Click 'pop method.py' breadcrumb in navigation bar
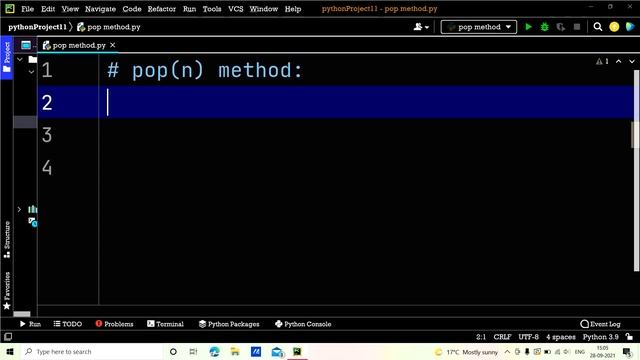 [109, 27]
